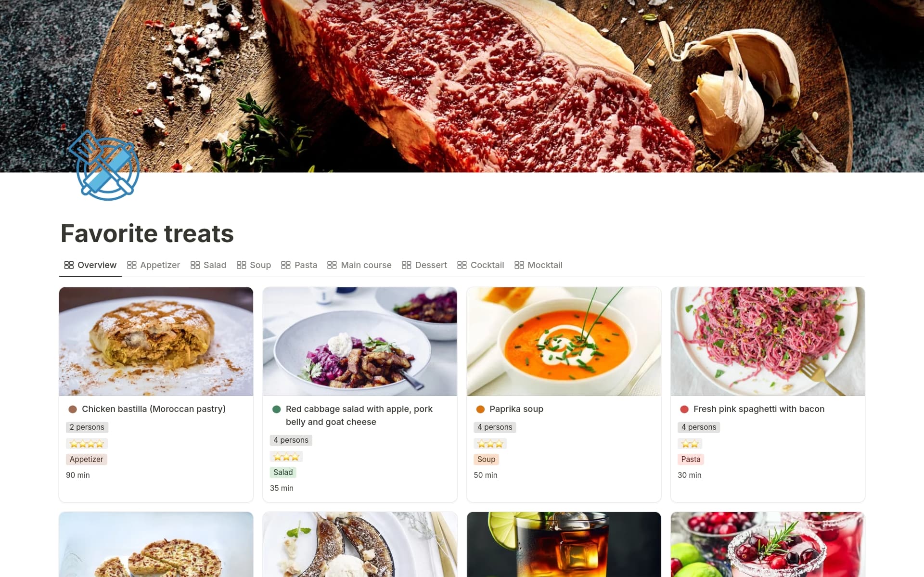This screenshot has height=577, width=924.
Task: Switch to the Appetizer tab
Action: pyautogui.click(x=153, y=265)
